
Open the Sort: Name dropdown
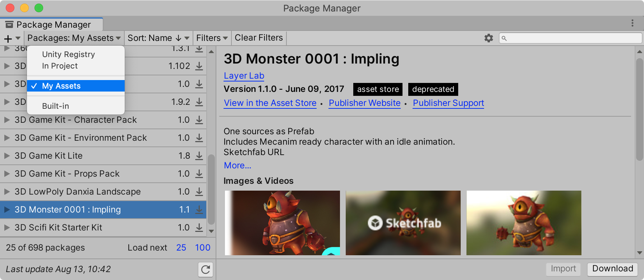(x=158, y=38)
